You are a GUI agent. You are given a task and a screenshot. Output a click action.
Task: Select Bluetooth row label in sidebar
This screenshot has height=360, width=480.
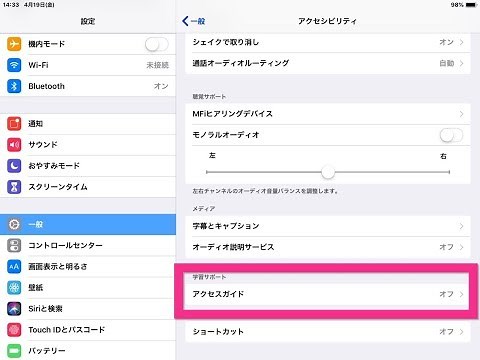click(46, 86)
